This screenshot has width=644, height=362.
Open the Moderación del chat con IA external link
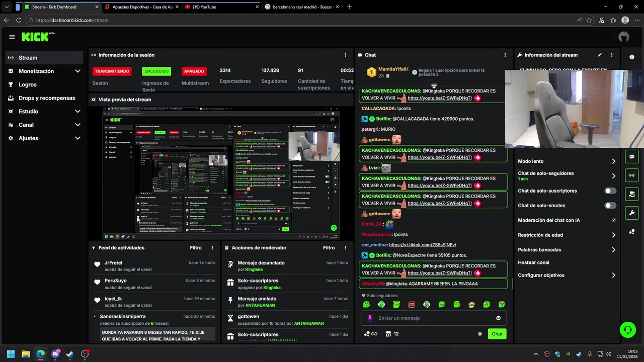tap(613, 220)
